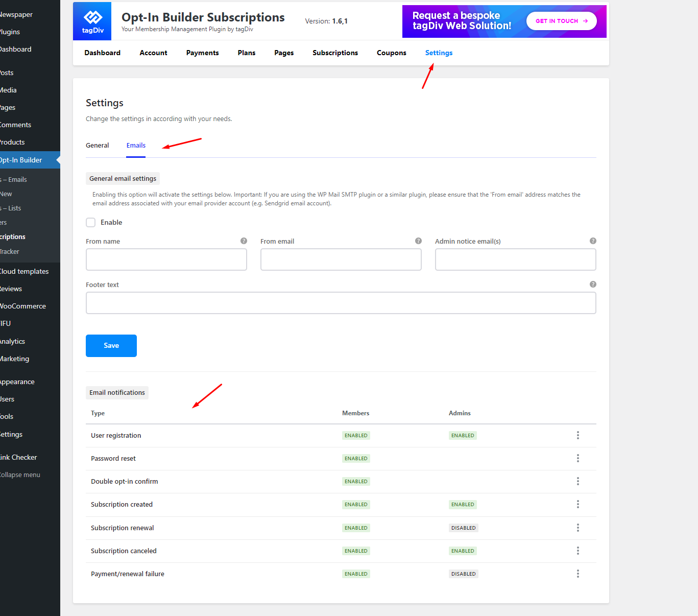Click Admins ENABLED badge for User registration
The height and width of the screenshot is (616, 698).
tap(463, 436)
